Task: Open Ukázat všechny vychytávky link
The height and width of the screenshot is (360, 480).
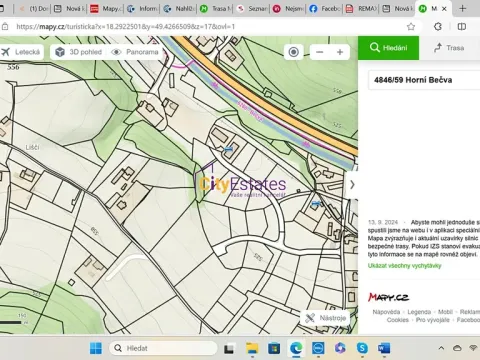Action: click(404, 266)
